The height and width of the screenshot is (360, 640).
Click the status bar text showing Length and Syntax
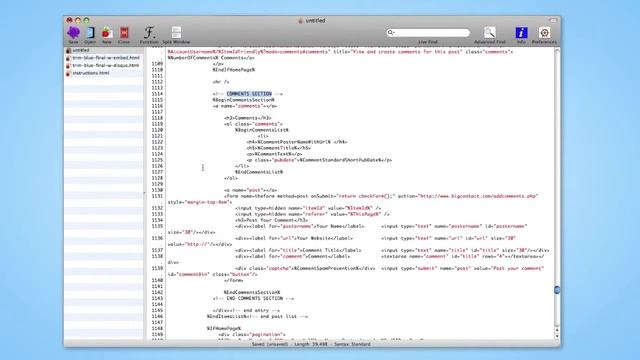[x=311, y=344]
